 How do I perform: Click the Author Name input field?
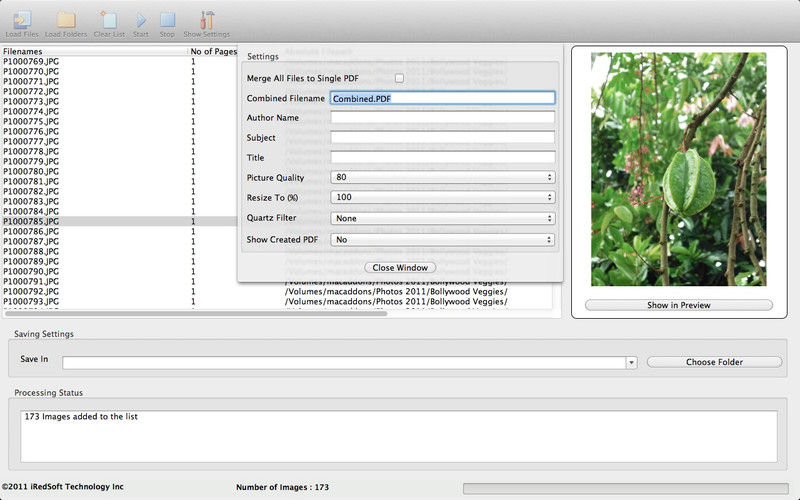(x=442, y=118)
